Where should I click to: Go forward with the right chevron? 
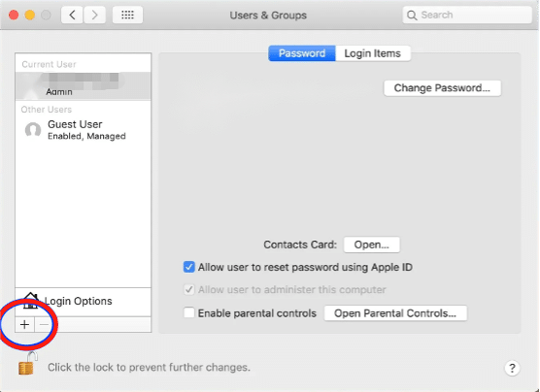(94, 15)
